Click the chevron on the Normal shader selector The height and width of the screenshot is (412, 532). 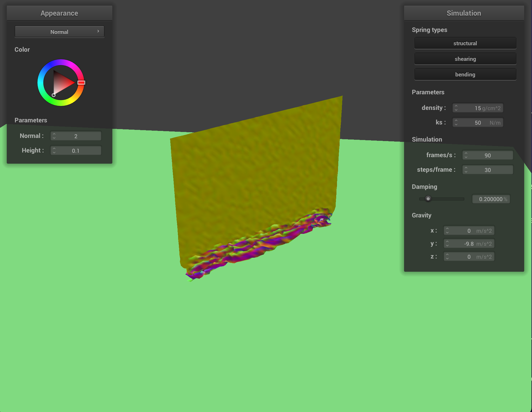[x=98, y=31]
